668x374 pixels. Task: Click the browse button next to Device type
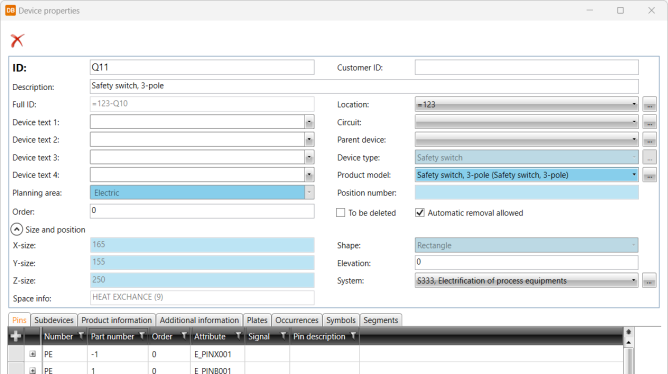(x=649, y=158)
